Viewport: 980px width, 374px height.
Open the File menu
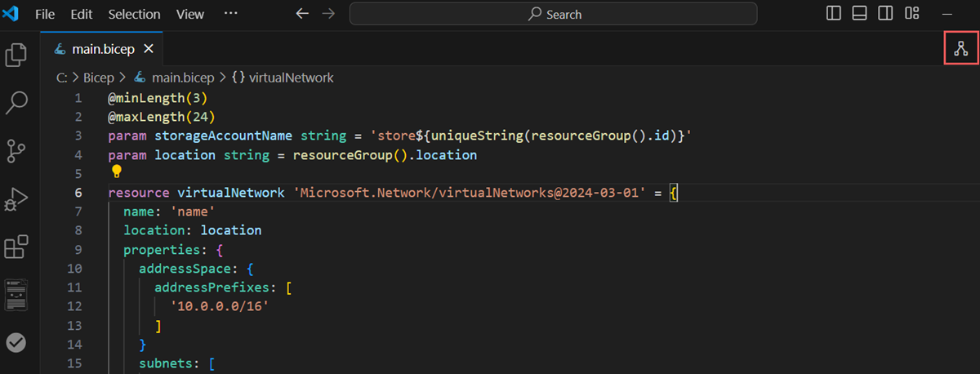[x=46, y=14]
